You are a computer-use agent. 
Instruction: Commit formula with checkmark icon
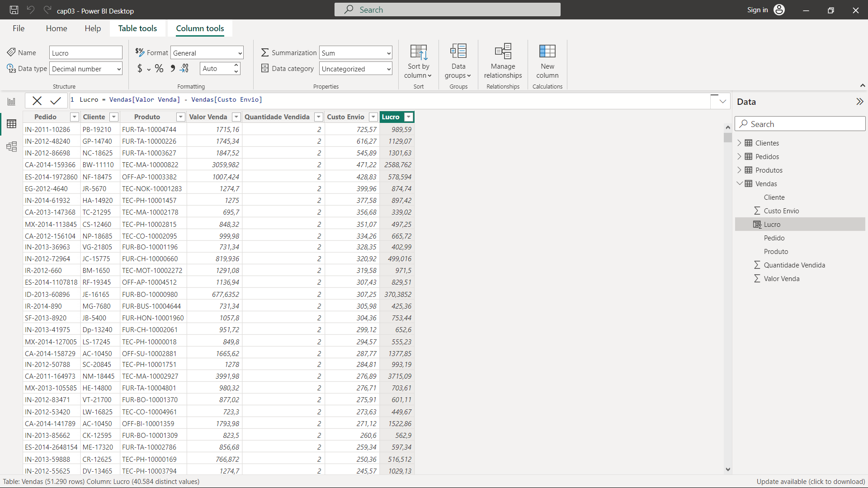[x=56, y=101]
